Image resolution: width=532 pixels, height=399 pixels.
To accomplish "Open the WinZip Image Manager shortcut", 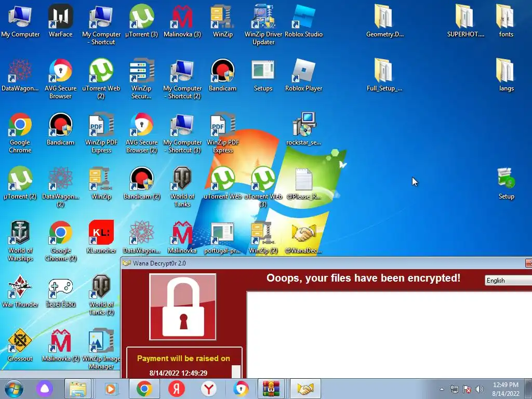I will [x=101, y=349].
